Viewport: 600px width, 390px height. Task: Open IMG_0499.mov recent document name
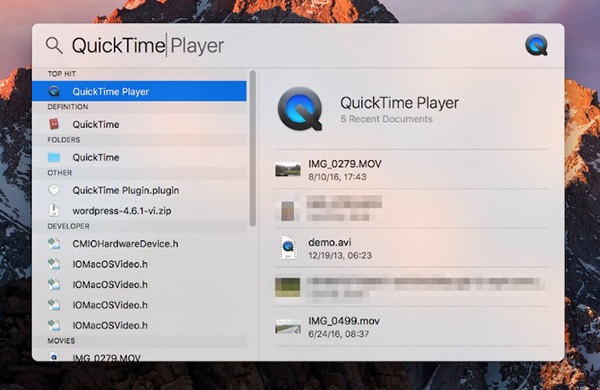click(x=344, y=321)
